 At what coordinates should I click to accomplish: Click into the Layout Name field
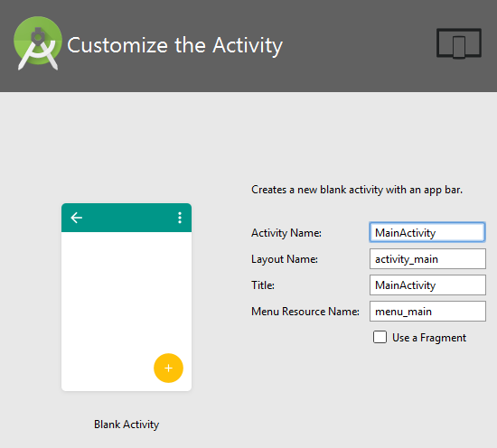[427, 259]
